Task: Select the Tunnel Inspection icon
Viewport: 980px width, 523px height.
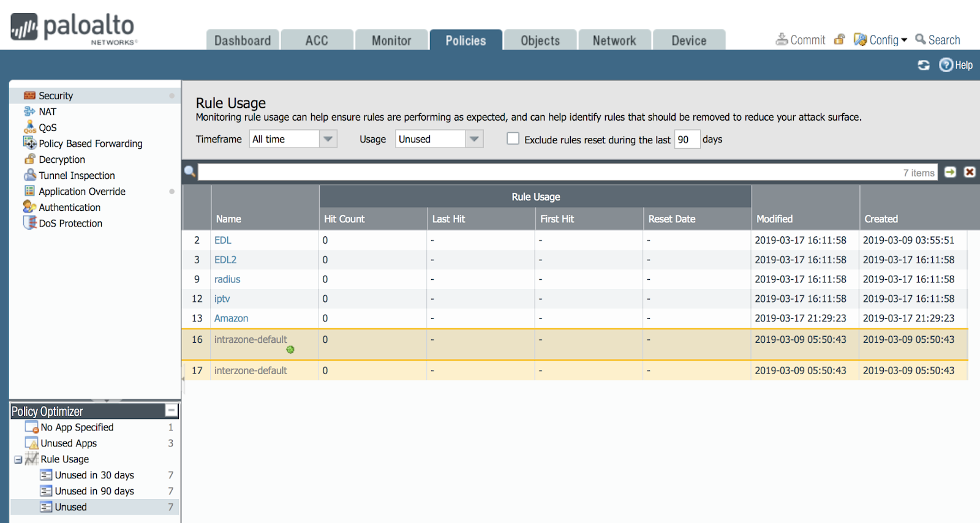Action: coord(29,175)
